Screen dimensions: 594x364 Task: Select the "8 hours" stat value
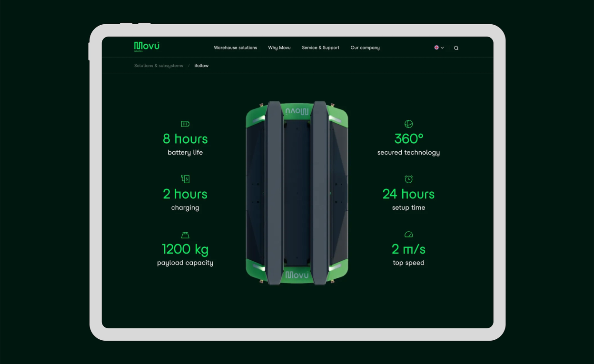(x=185, y=139)
